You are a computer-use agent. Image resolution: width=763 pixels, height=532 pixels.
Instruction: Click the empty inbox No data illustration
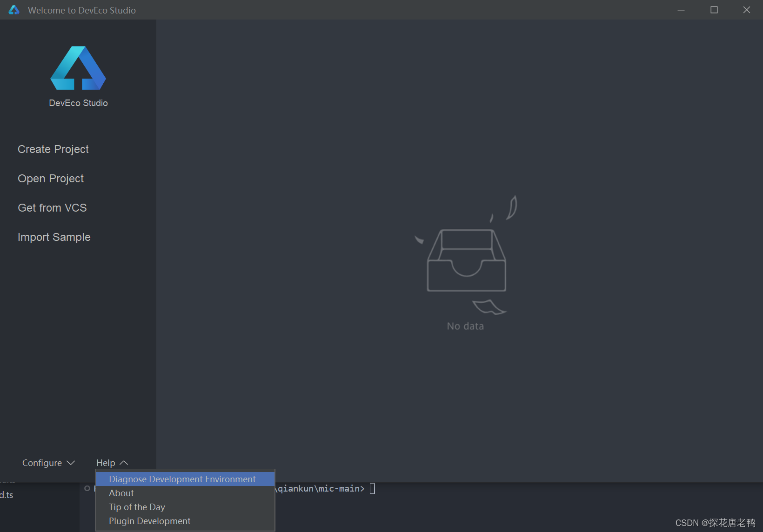tap(466, 263)
